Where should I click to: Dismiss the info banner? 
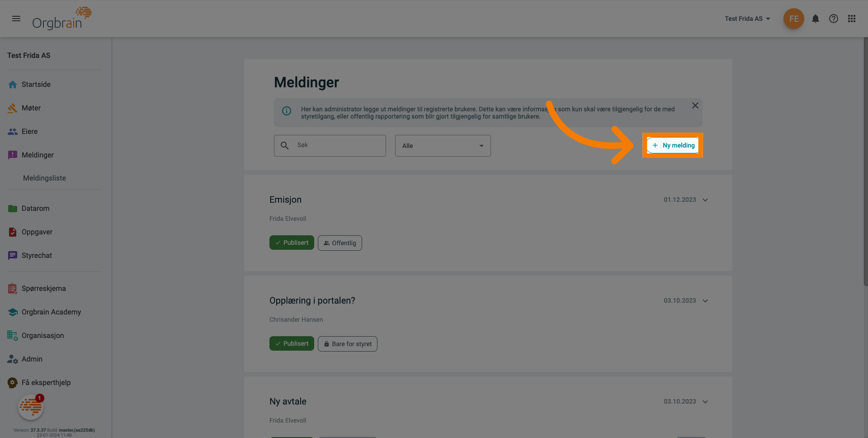pyautogui.click(x=695, y=105)
